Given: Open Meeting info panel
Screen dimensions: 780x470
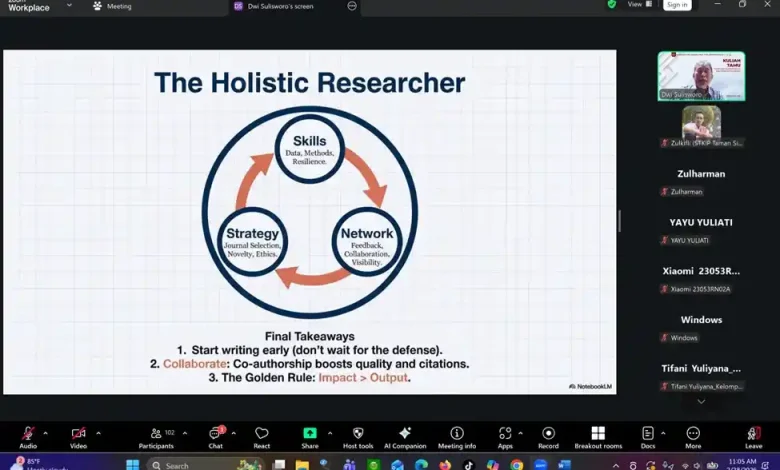Looking at the screenshot, I should click(x=456, y=436).
